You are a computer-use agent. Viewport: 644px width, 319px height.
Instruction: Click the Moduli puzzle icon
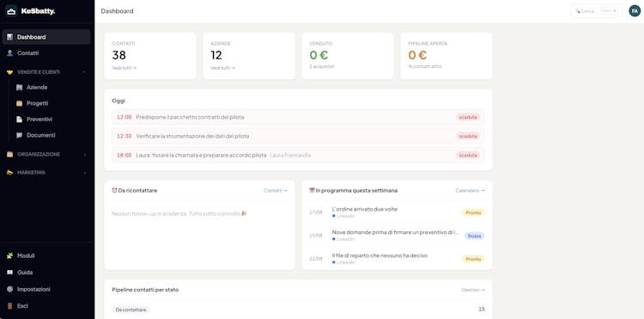[x=9, y=255]
